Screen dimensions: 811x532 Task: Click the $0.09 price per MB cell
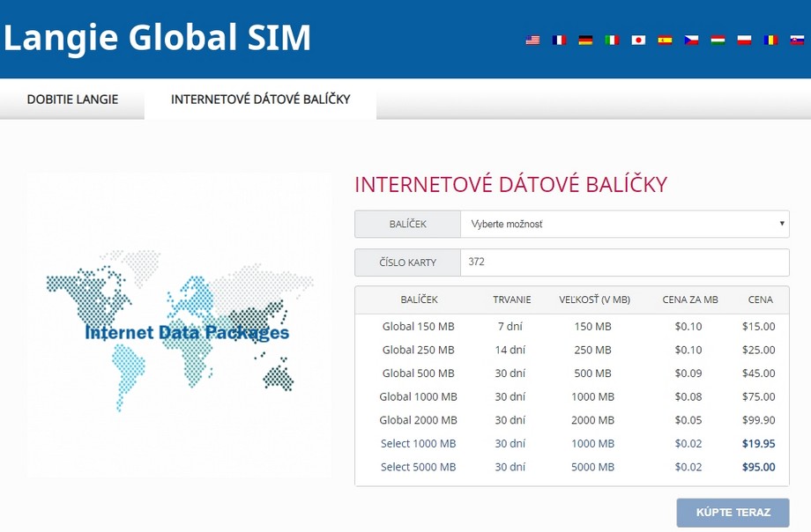click(688, 373)
